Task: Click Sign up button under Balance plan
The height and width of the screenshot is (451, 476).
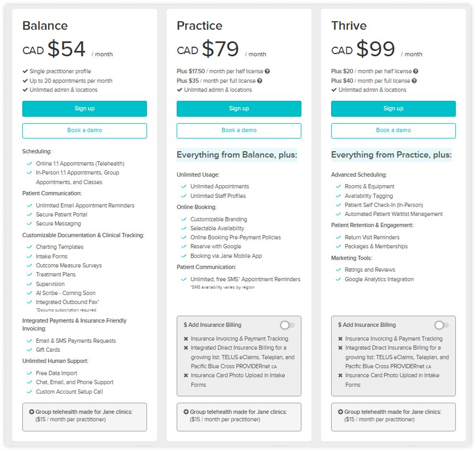Action: click(x=84, y=109)
